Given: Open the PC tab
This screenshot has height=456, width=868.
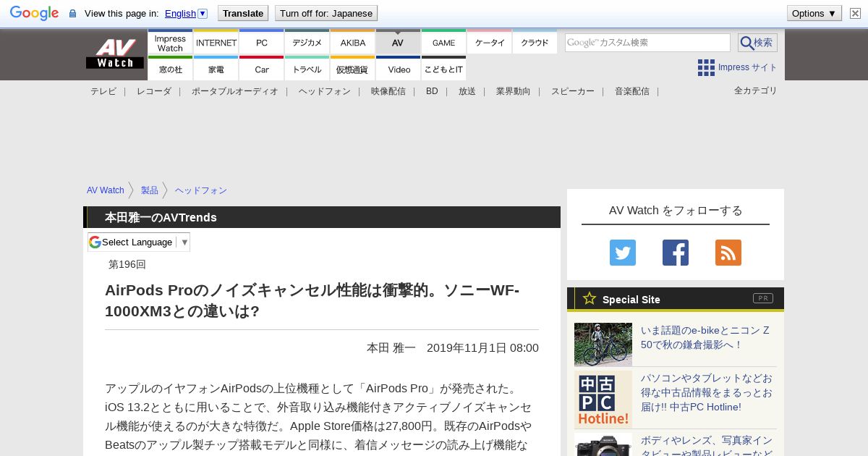Looking at the screenshot, I should pos(262,42).
